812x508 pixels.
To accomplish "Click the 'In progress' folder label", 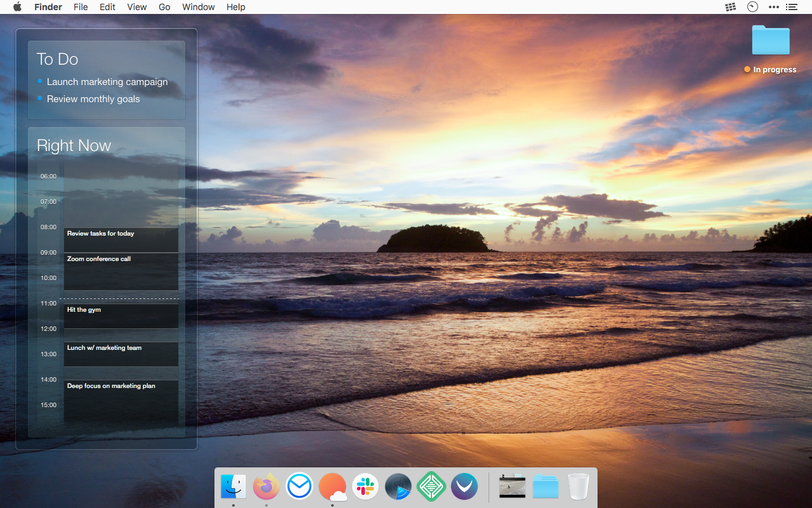I will click(x=775, y=70).
